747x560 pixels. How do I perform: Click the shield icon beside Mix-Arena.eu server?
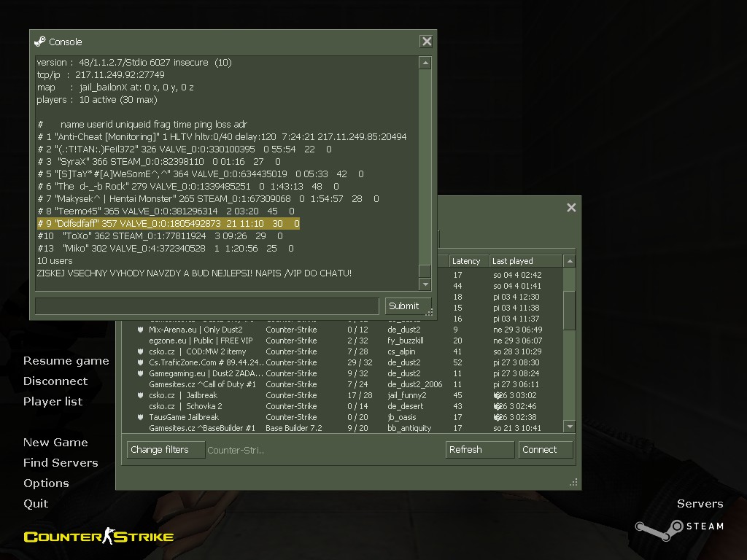click(141, 330)
